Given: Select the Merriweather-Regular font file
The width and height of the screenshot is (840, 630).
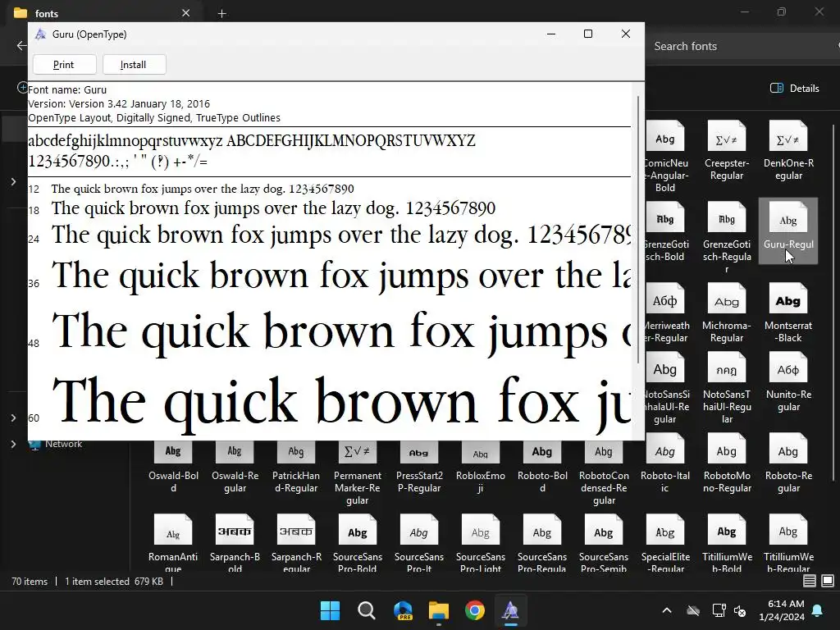Looking at the screenshot, I should (664, 313).
